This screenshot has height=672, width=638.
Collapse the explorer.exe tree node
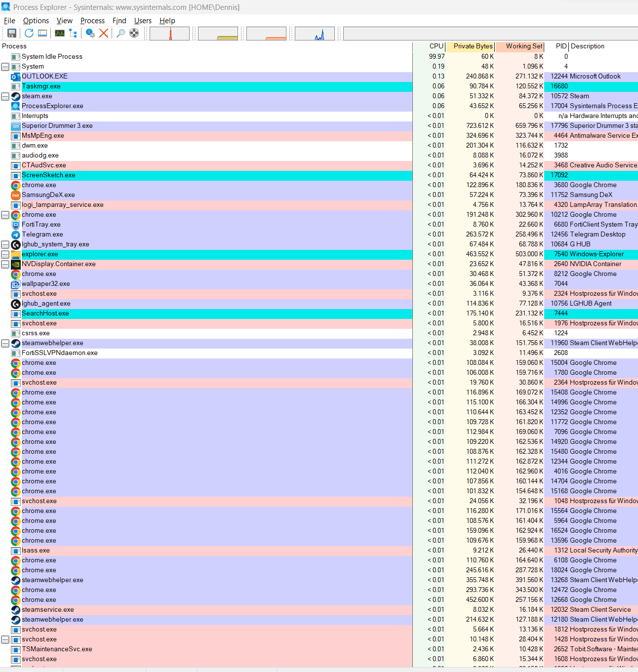(5, 254)
